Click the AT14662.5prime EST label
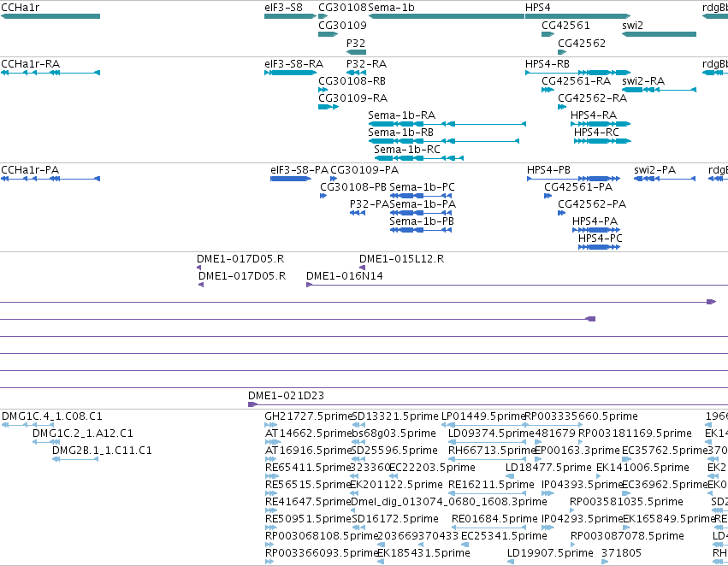Image resolution: width=728 pixels, height=566 pixels. [x=308, y=433]
